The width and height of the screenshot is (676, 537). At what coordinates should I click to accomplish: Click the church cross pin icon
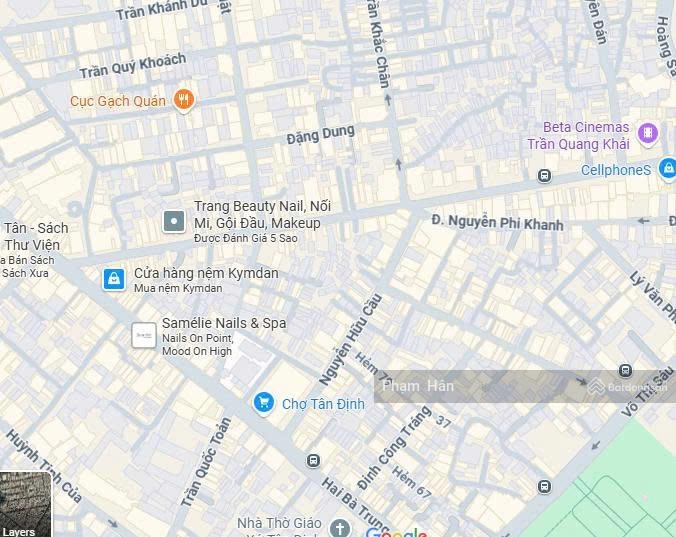coord(339,528)
